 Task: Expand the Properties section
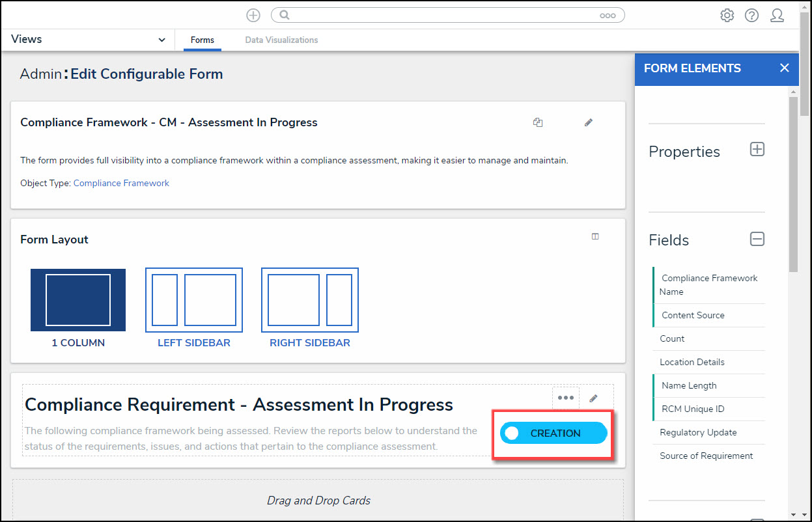757,150
